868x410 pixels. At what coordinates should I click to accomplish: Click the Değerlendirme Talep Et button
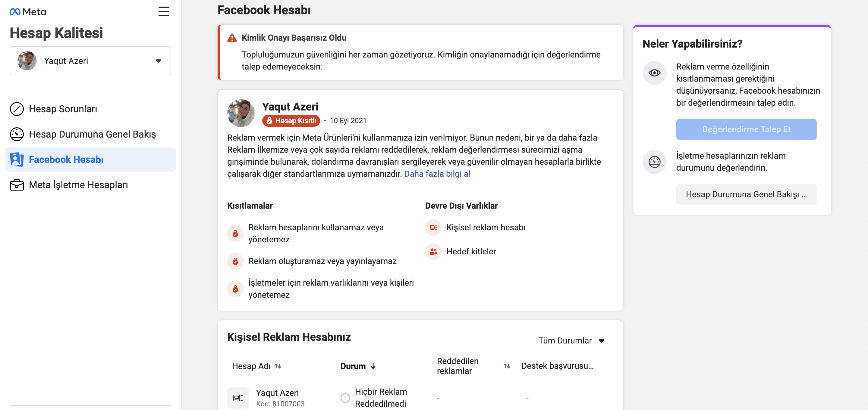tap(746, 129)
